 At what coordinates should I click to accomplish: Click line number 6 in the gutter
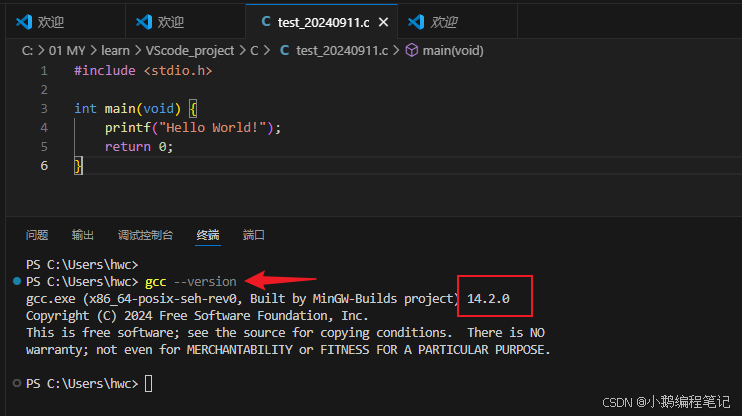44,166
